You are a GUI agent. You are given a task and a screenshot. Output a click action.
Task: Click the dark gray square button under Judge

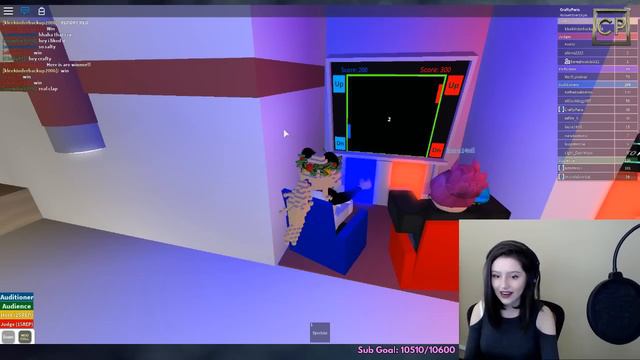(x=25, y=336)
